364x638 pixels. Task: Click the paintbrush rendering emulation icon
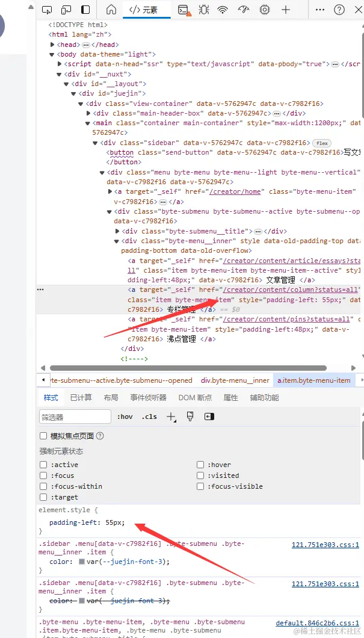point(190,417)
